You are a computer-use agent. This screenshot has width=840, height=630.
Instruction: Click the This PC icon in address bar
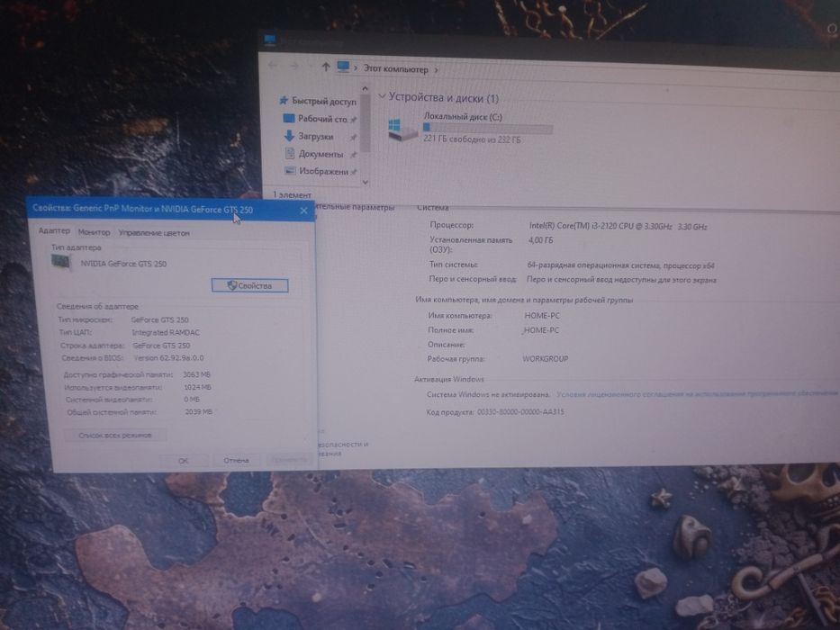point(343,67)
